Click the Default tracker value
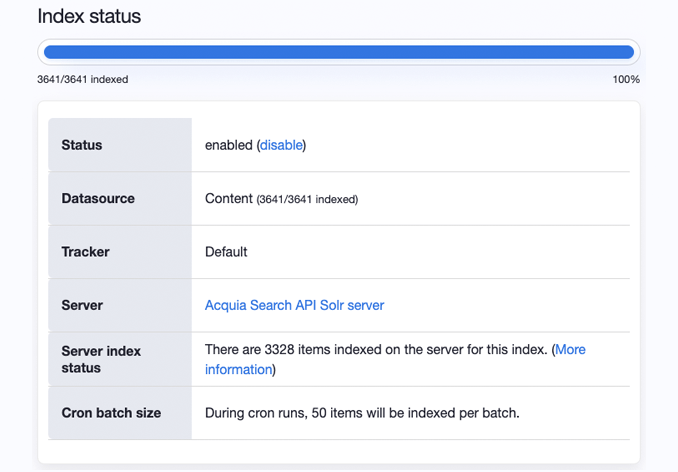 tap(226, 252)
